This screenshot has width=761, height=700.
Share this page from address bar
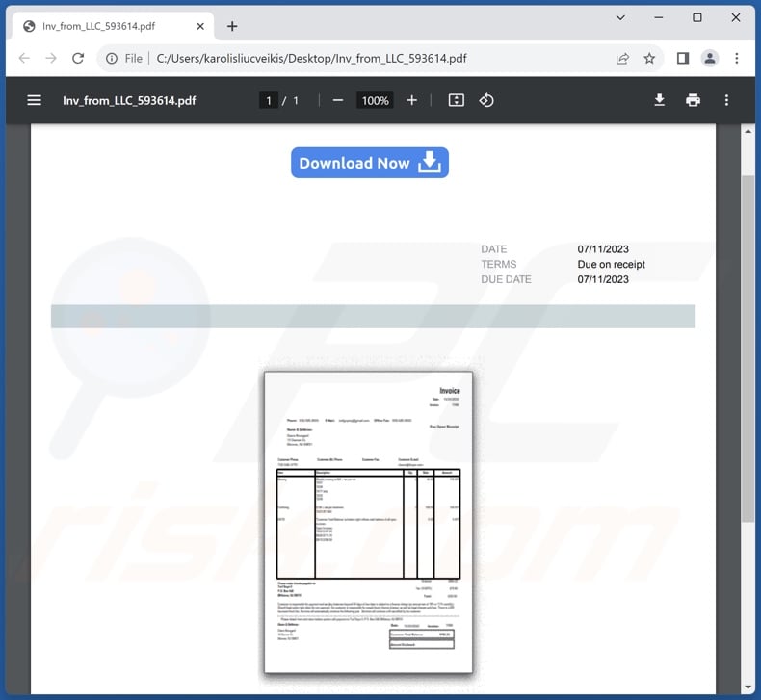(623, 58)
